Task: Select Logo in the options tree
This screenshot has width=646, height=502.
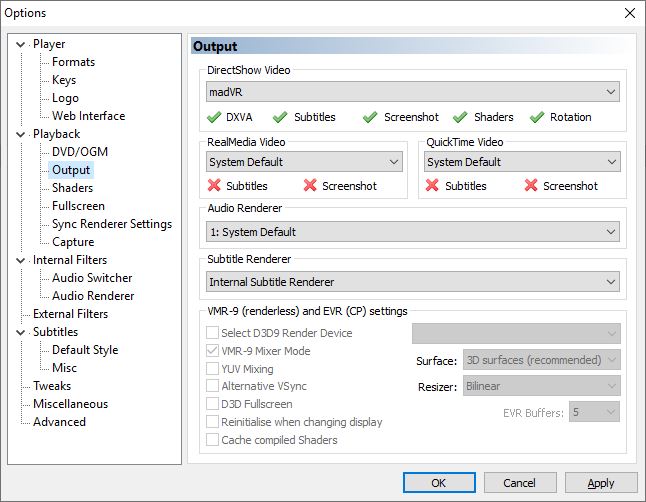Action: click(65, 98)
